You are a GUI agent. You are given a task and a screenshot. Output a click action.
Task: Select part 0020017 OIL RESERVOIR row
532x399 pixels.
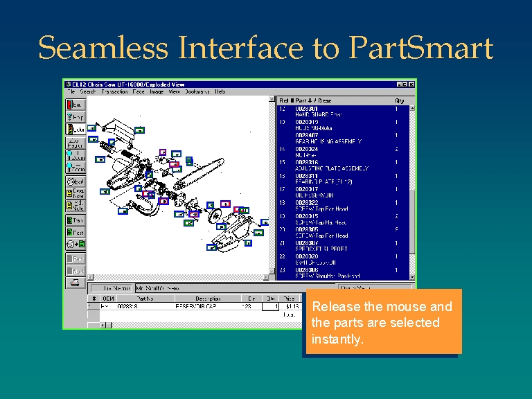coord(344,192)
